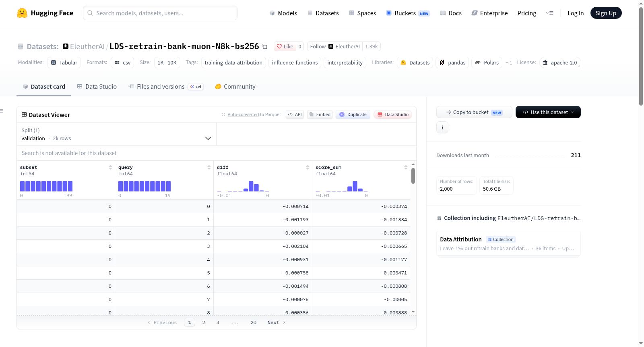Viewport: 644px width, 347px height.
Task: Filter by the influence-functions tag
Action: click(295, 62)
